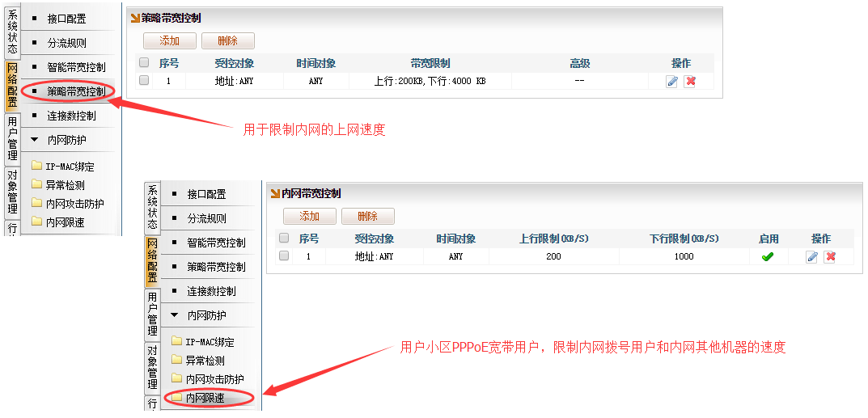Toggle green 启用 checkmark in 内网带宽控制
The width and height of the screenshot is (868, 418).
pos(767,256)
